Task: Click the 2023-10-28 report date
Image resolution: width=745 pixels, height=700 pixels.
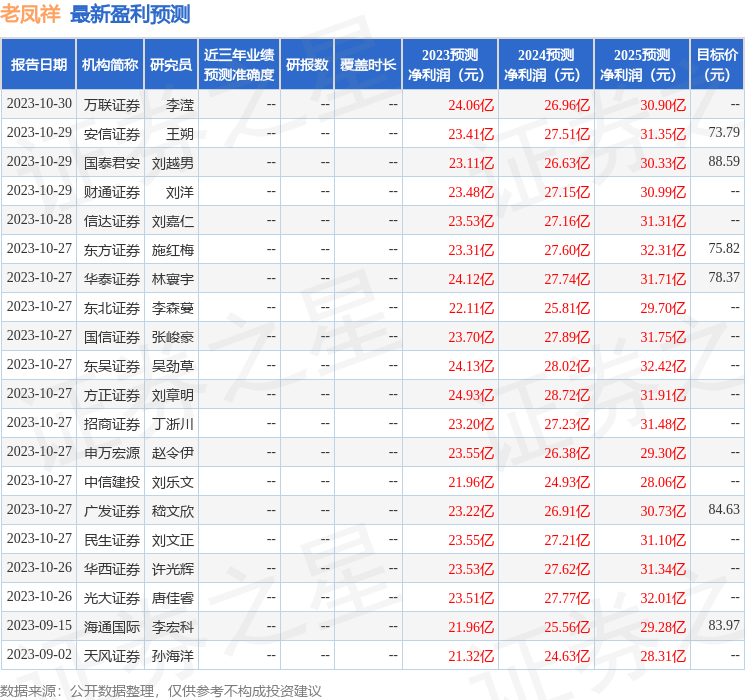Action: pos(39,220)
